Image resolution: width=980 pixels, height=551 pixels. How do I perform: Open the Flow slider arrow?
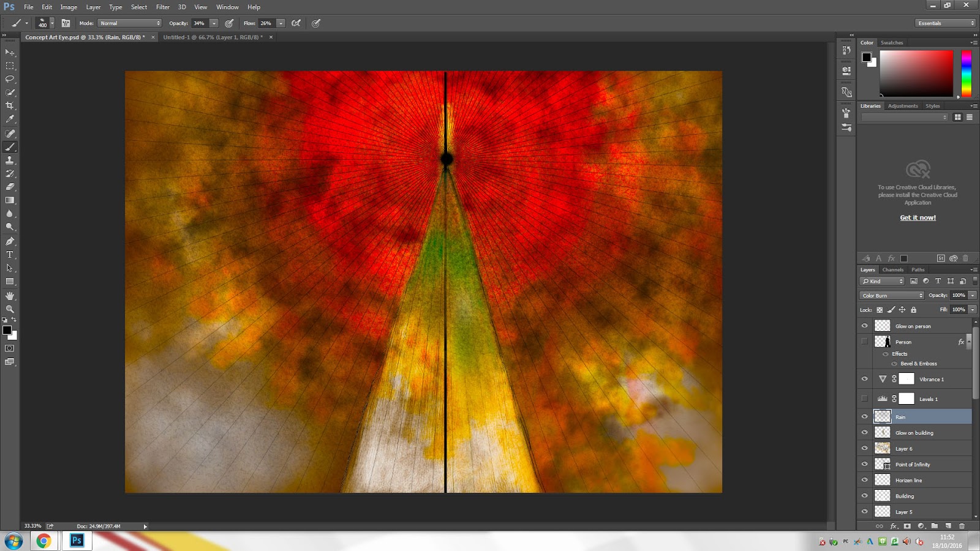(281, 23)
